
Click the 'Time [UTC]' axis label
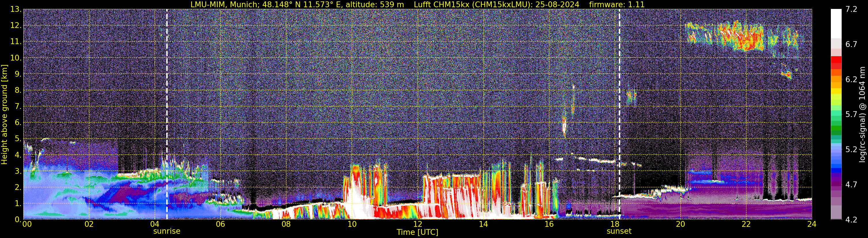417,232
